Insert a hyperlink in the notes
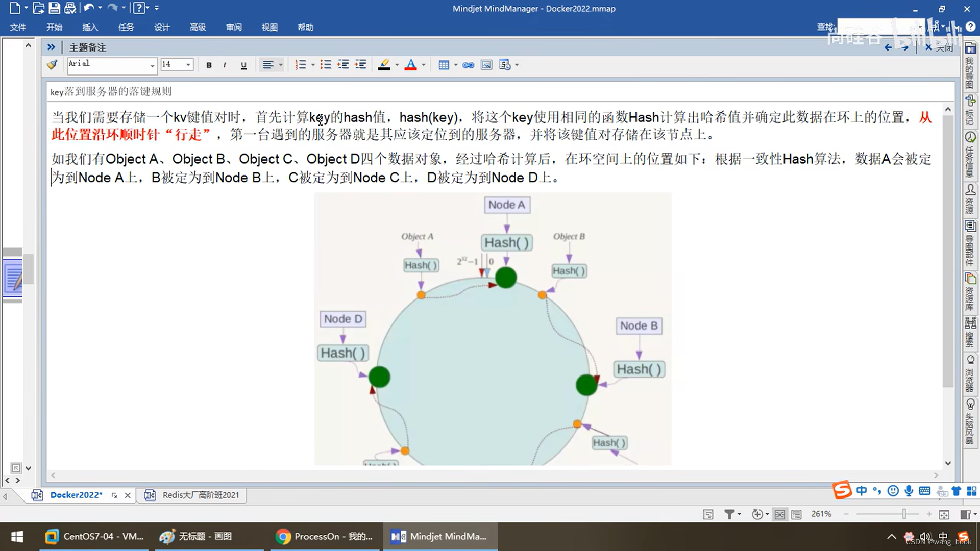This screenshot has height=551, width=980. [x=468, y=65]
